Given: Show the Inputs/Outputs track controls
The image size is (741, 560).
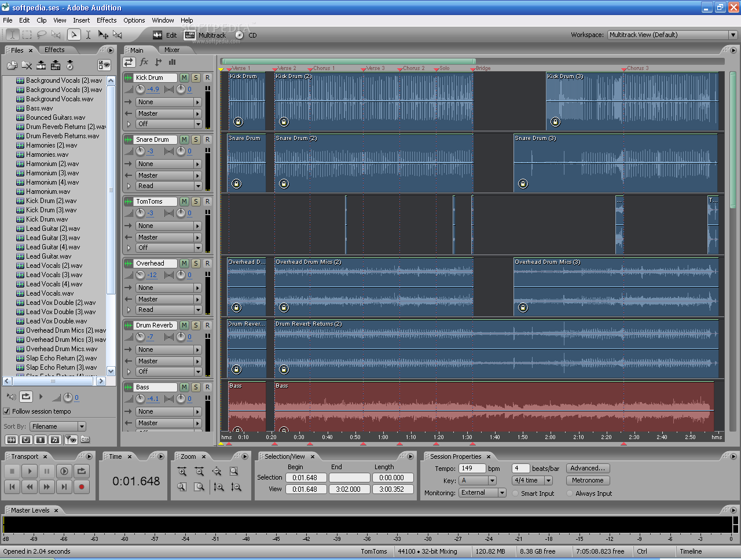Looking at the screenshot, I should click(x=129, y=62).
